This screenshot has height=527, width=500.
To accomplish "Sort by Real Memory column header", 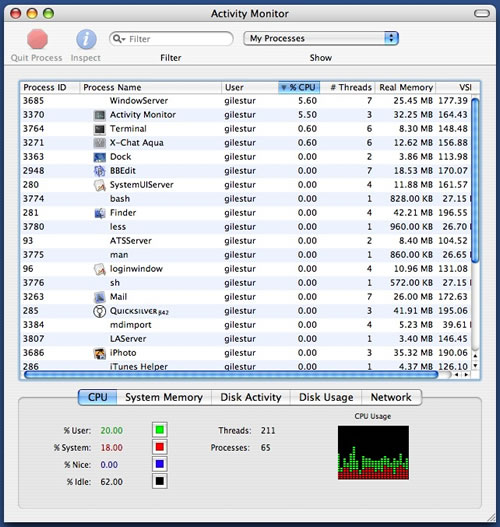I will pyautogui.click(x=405, y=87).
